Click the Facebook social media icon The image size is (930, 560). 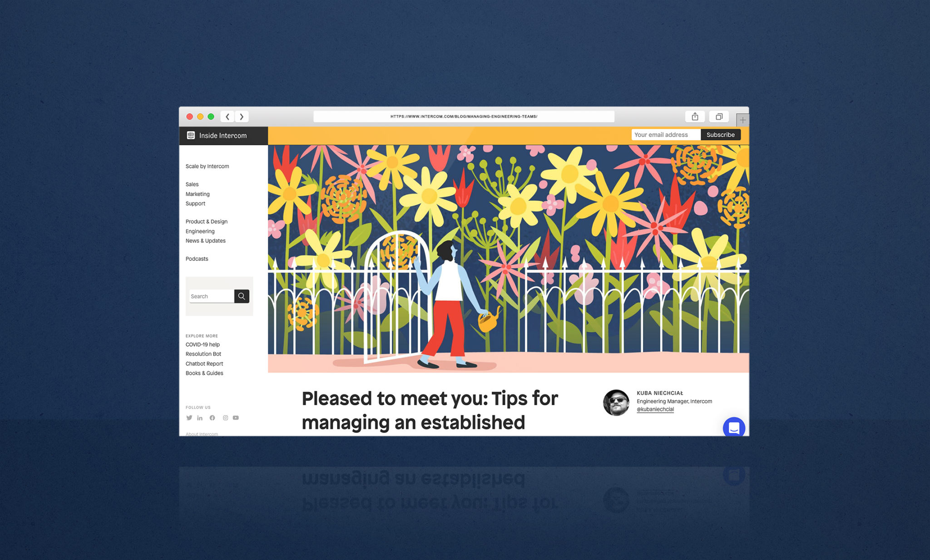click(213, 419)
